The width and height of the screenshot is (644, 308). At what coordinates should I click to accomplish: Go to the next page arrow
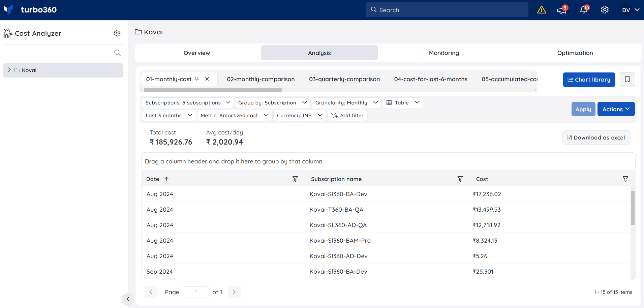click(234, 292)
